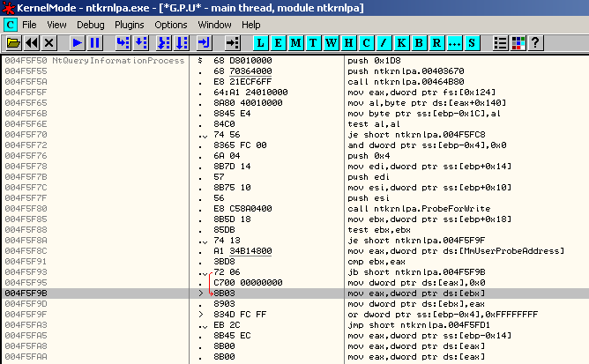Viewport: 589px width, 364px height.
Task: Click the Help question mark icon
Action: [534, 42]
